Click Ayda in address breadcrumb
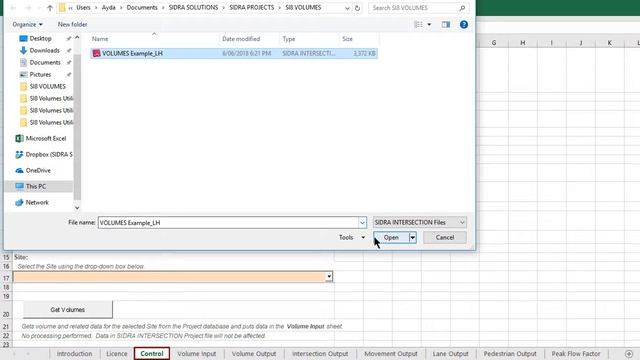Viewport: 640px width, 360px height. click(108, 8)
